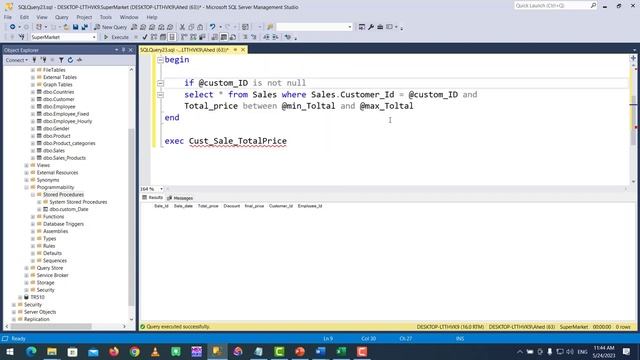The height and width of the screenshot is (360, 640).
Task: Open the Connect dropdown in Object Explorer
Action: pos(16,60)
